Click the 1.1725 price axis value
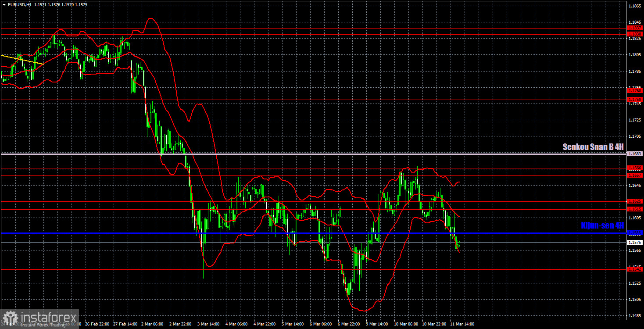 635,120
